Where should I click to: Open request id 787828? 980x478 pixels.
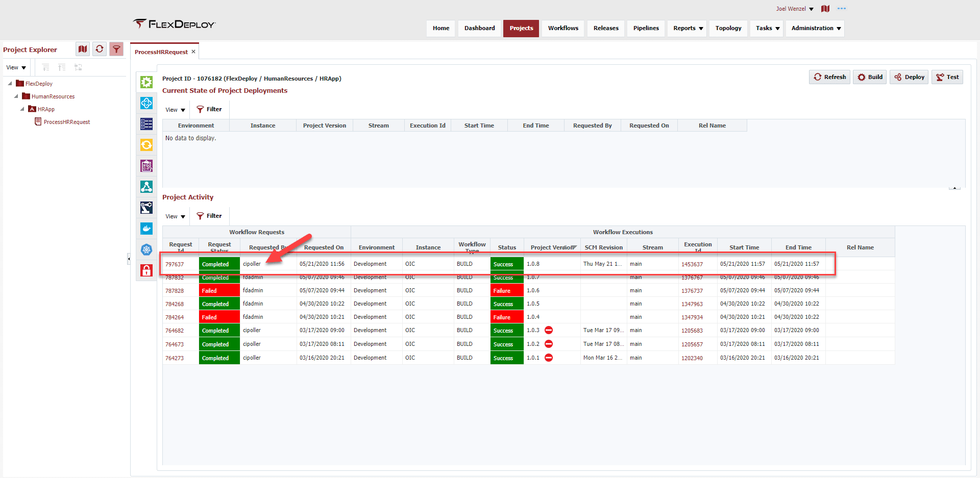coord(175,291)
